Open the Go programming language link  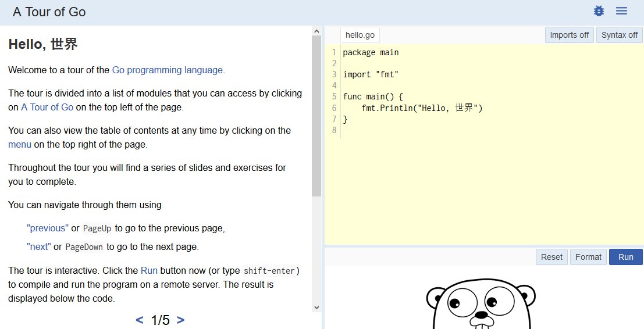tap(168, 70)
